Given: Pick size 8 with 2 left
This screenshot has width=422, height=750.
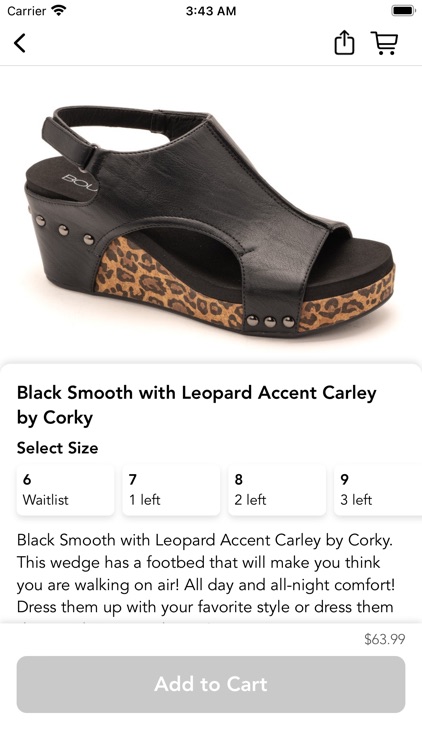Looking at the screenshot, I should click(x=277, y=490).
